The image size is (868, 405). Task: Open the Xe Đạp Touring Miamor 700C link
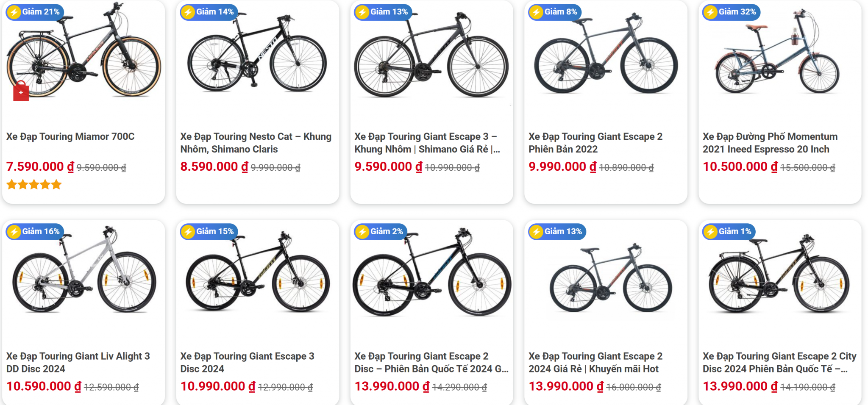(70, 136)
